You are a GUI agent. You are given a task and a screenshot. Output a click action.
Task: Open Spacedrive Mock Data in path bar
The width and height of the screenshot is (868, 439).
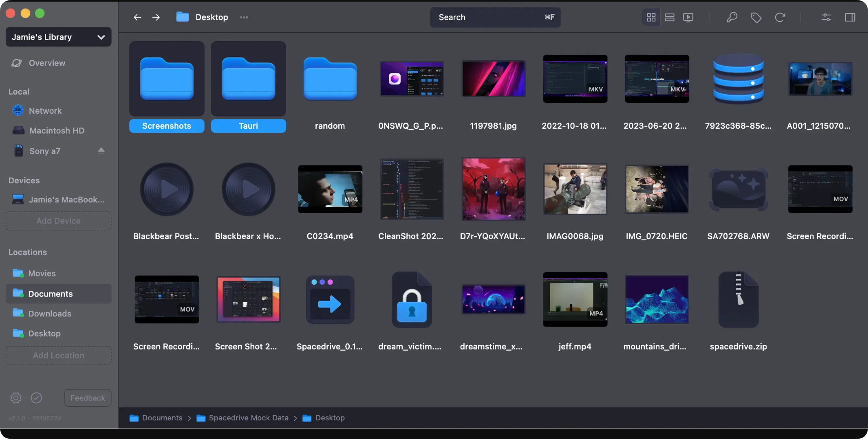pyautogui.click(x=248, y=418)
